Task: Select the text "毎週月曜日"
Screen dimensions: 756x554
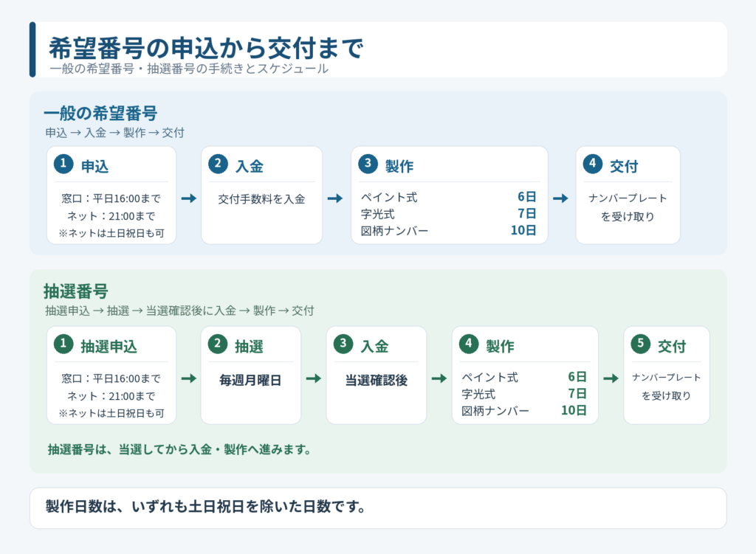Action: (250, 381)
